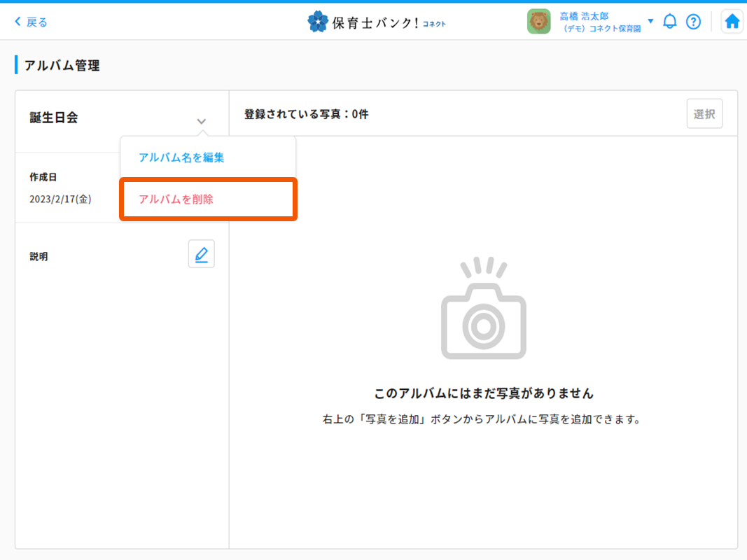Open help using the question mark icon
Image resolution: width=747 pixels, height=560 pixels.
pos(693,21)
